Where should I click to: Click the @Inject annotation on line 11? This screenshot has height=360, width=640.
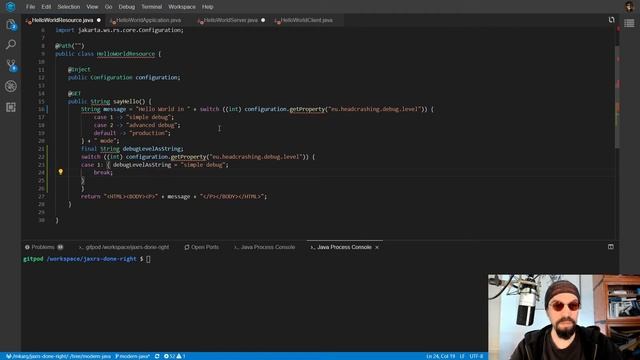(79, 70)
